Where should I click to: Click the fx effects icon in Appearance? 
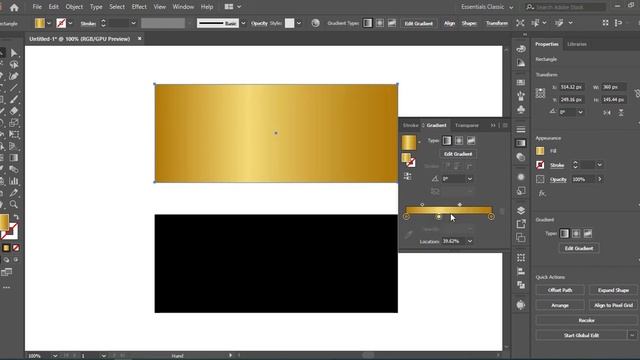click(542, 193)
